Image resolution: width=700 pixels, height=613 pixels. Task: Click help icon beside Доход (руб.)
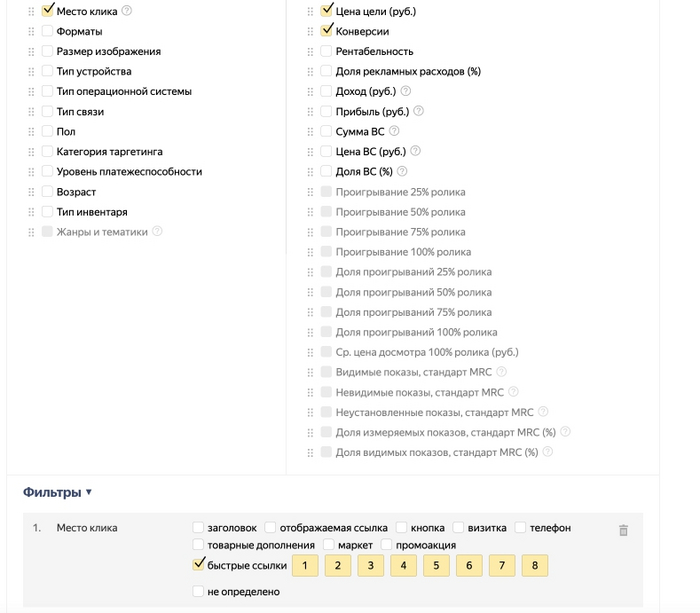coord(405,91)
